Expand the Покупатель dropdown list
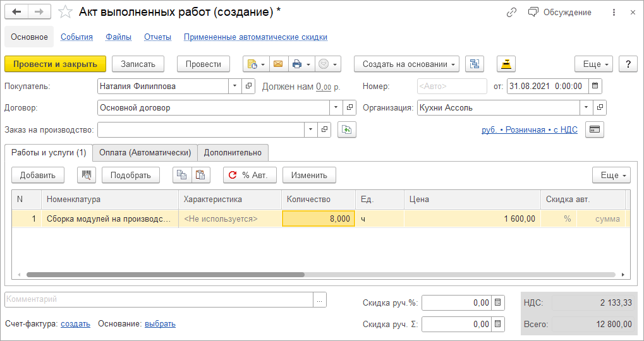644x341 pixels. (234, 86)
